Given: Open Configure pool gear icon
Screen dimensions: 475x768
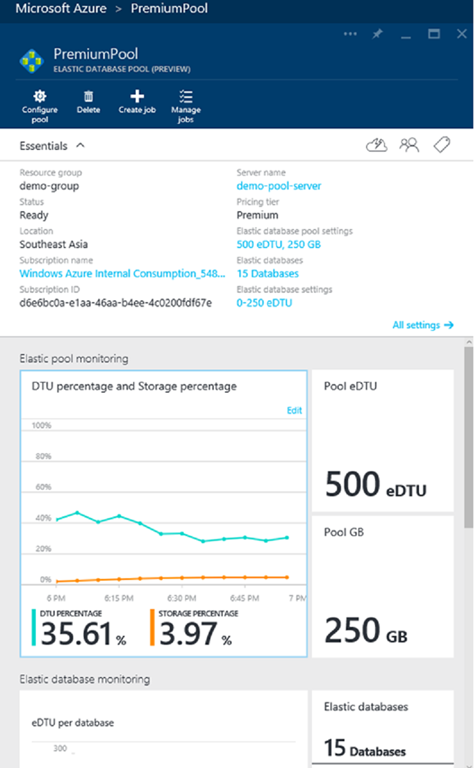Looking at the screenshot, I should [40, 96].
